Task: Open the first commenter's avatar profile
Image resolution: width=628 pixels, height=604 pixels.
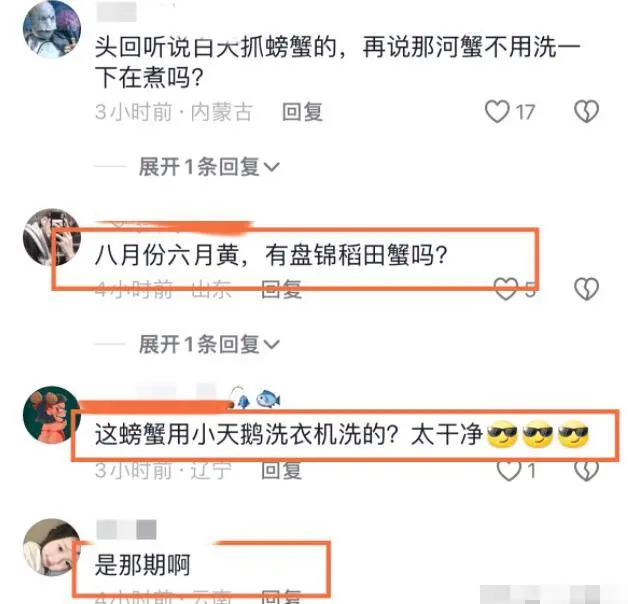Action: click(52, 30)
